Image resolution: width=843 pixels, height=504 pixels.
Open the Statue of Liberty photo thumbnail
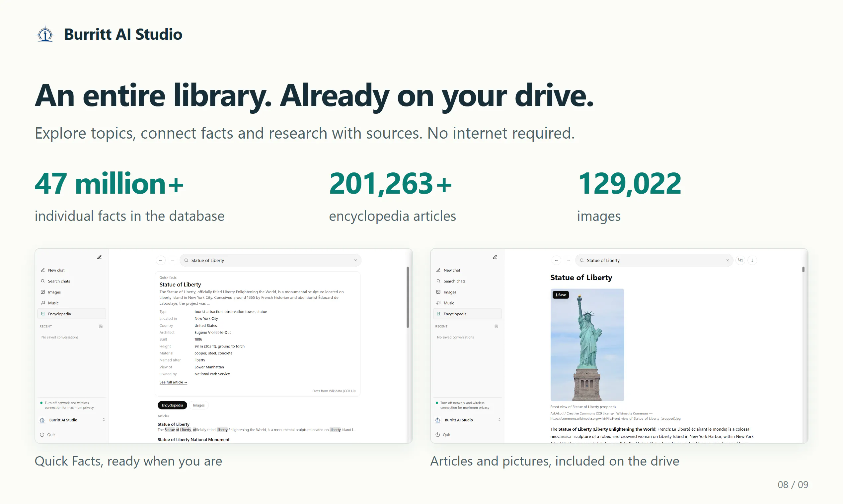[587, 345]
